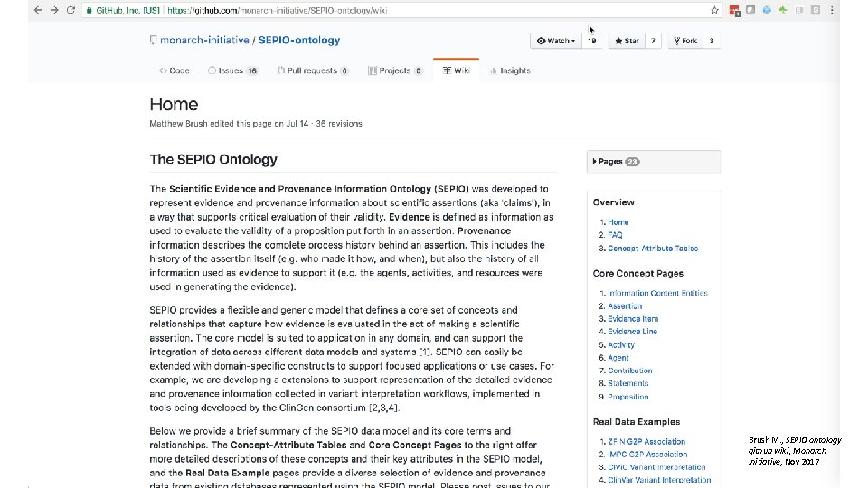Open the Agent concept page
Image resolution: width=868 pixels, height=488 pixels.
[x=618, y=358]
